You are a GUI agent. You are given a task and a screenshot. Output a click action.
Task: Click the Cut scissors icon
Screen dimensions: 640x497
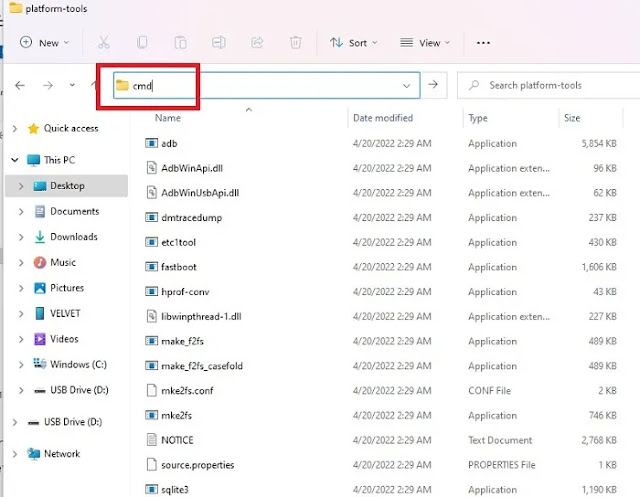(104, 42)
